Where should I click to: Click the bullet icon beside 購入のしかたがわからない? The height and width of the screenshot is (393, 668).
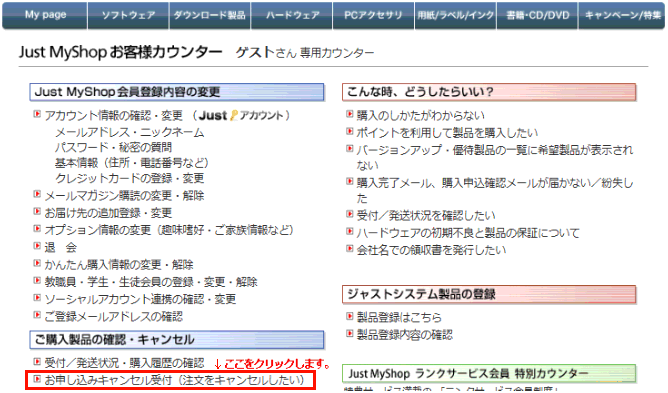point(350,114)
